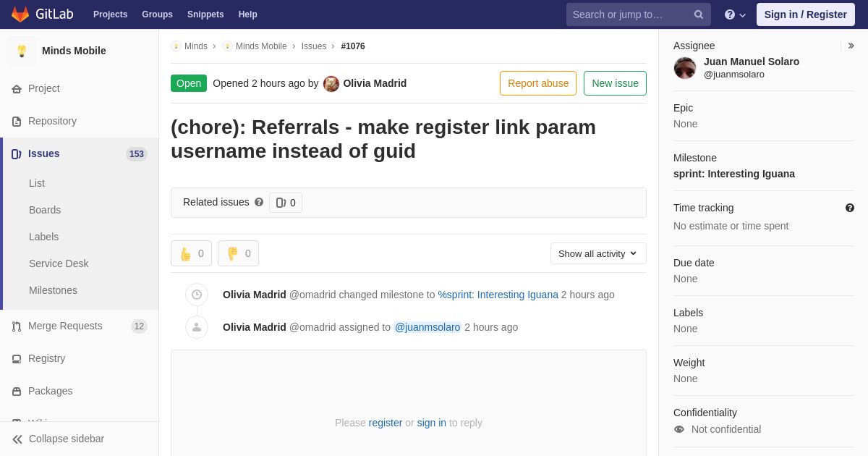Image resolution: width=868 pixels, height=456 pixels.
Task: Click the Registry disk icon
Action: [17, 359]
